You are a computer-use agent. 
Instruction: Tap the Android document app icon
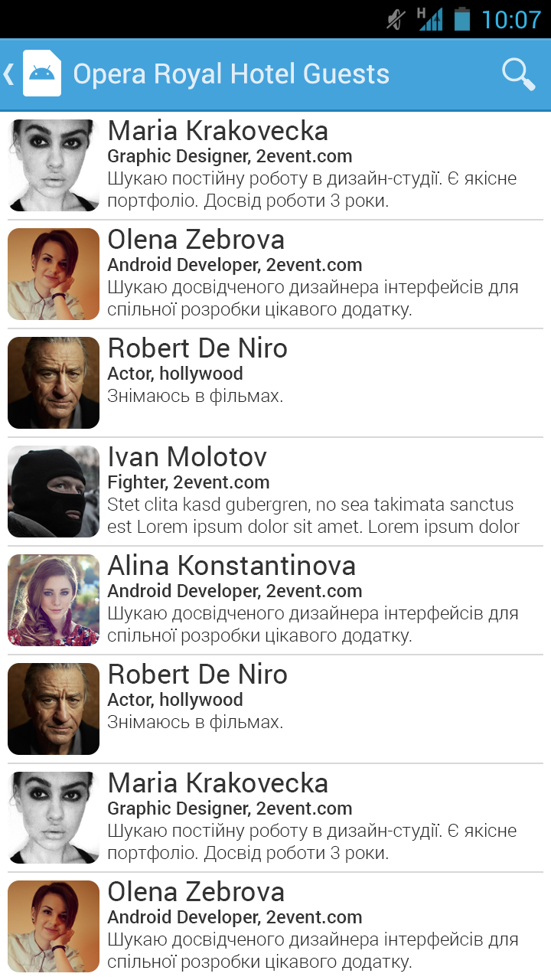point(42,73)
